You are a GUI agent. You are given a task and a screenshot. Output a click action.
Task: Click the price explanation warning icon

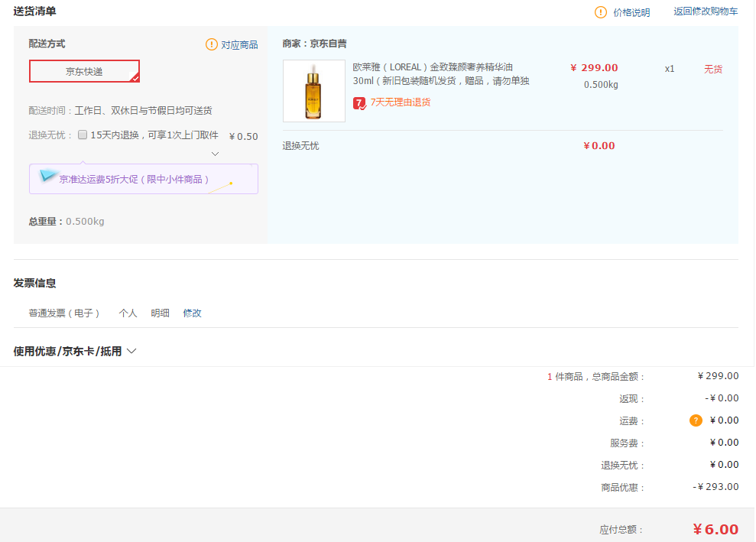600,12
